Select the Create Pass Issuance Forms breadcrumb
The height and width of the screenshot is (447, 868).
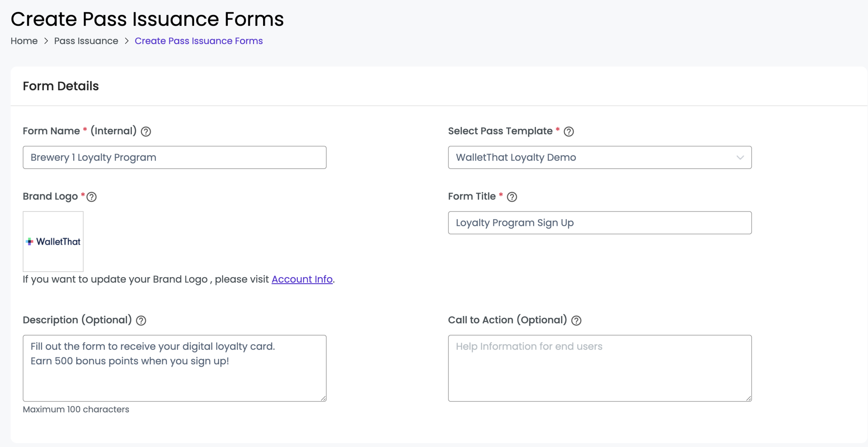tap(198, 41)
